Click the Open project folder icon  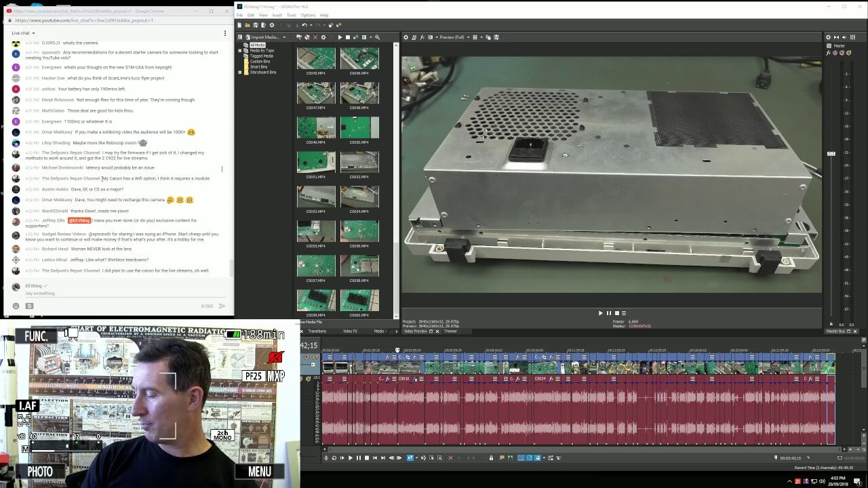(248, 25)
